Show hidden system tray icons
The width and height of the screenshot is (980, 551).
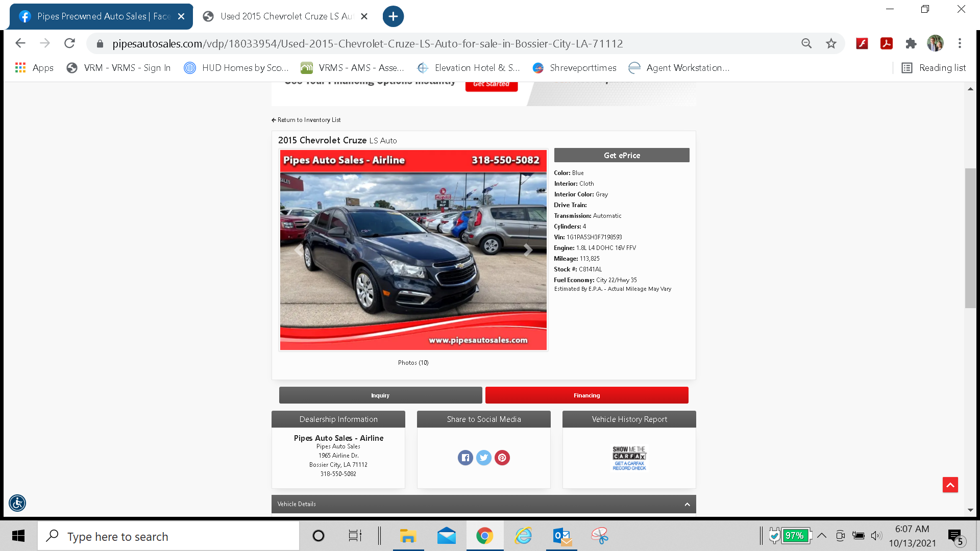tap(822, 536)
